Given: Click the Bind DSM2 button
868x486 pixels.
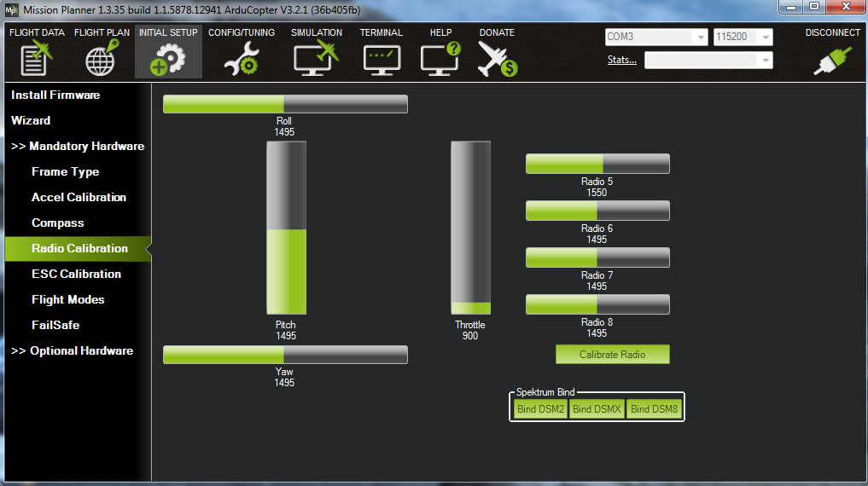Looking at the screenshot, I should click(x=540, y=409).
